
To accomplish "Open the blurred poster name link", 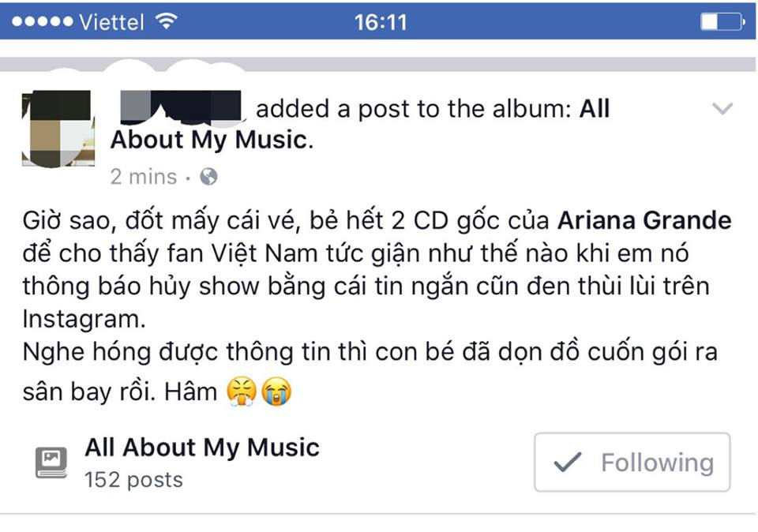I will [x=181, y=105].
